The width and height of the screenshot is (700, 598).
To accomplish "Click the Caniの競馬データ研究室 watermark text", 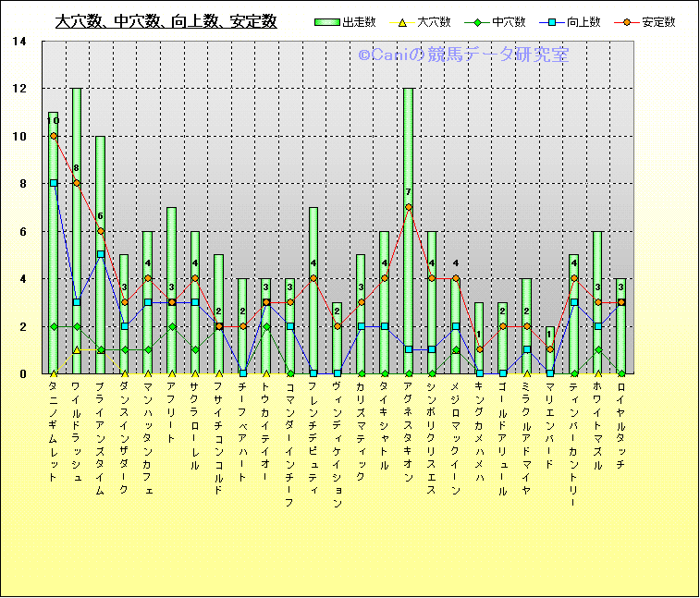I will point(463,55).
